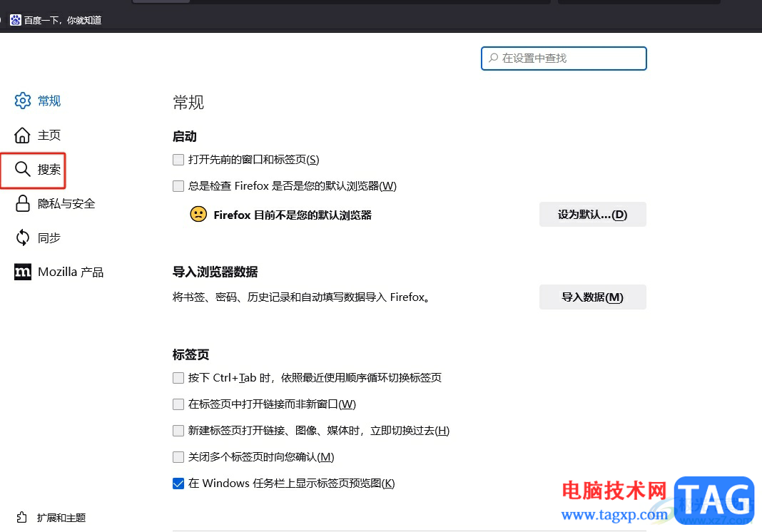Select the 常规 settings gear icon in sidebar
762x532 pixels.
tap(23, 101)
